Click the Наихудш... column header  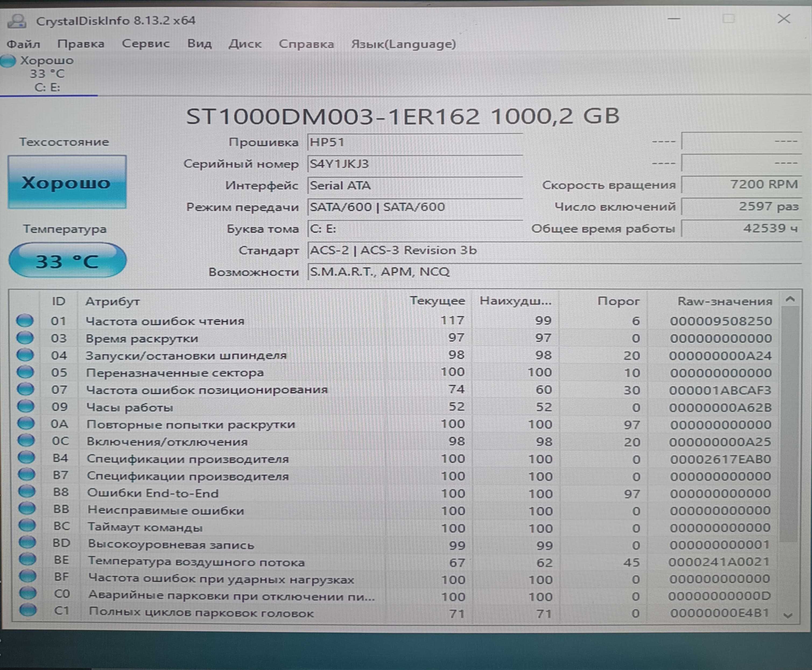[x=516, y=301]
